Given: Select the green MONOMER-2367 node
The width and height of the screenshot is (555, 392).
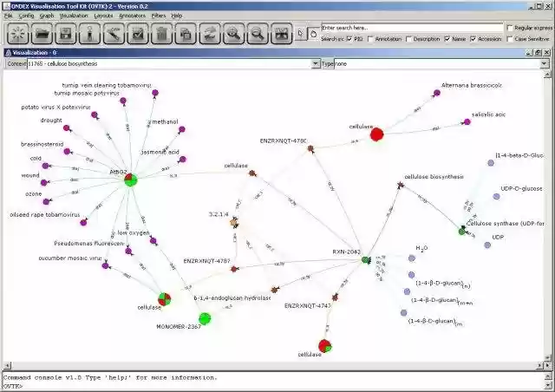Looking at the screenshot, I should click(x=205, y=318).
